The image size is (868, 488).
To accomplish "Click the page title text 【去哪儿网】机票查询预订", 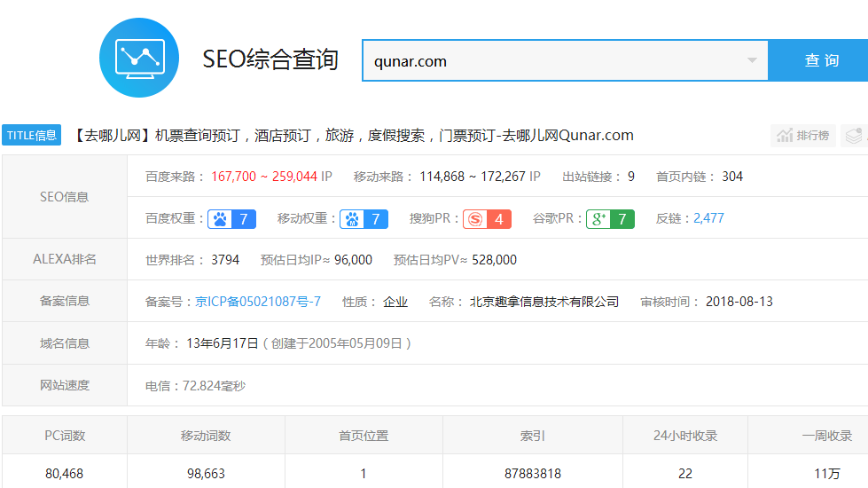I will click(x=156, y=136).
